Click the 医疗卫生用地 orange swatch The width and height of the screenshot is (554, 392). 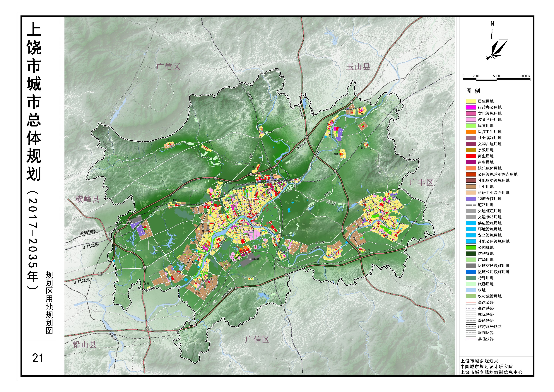471,132
